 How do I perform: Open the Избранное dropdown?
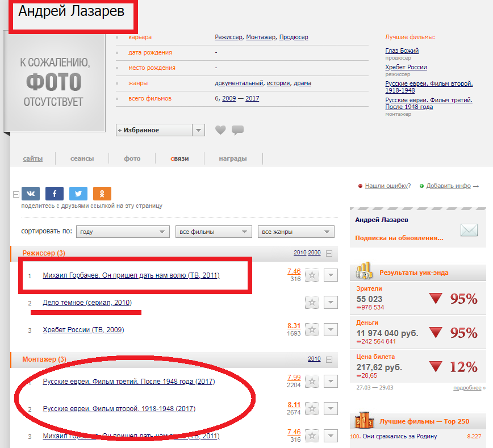[198, 130]
